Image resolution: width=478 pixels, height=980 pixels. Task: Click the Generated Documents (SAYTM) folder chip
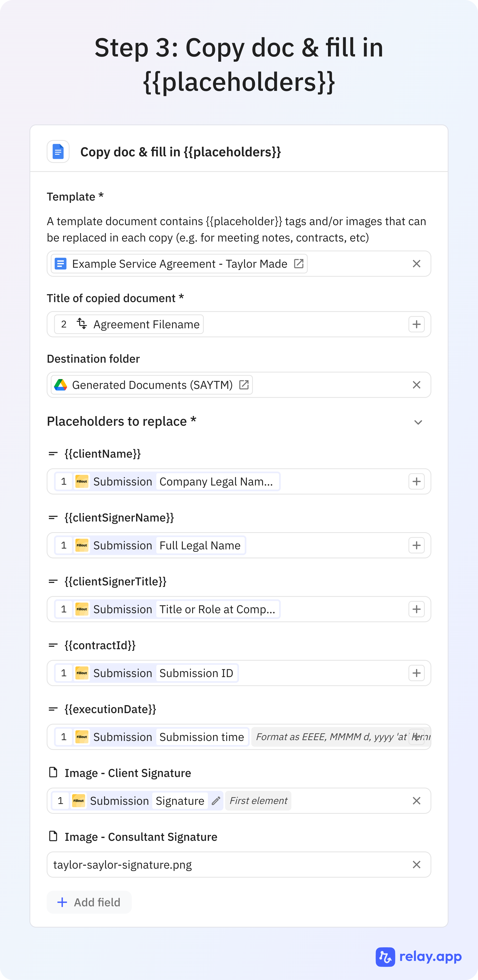pyautogui.click(x=152, y=385)
